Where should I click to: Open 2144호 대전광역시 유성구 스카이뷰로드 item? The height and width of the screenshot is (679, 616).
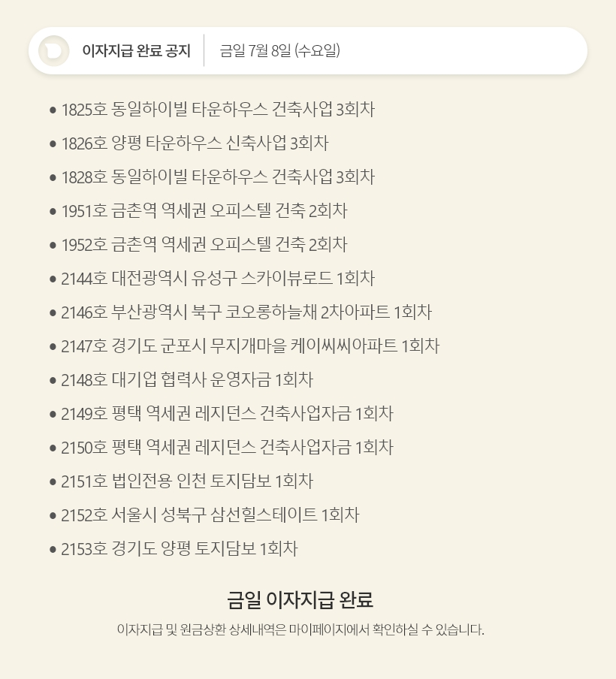[218, 279]
